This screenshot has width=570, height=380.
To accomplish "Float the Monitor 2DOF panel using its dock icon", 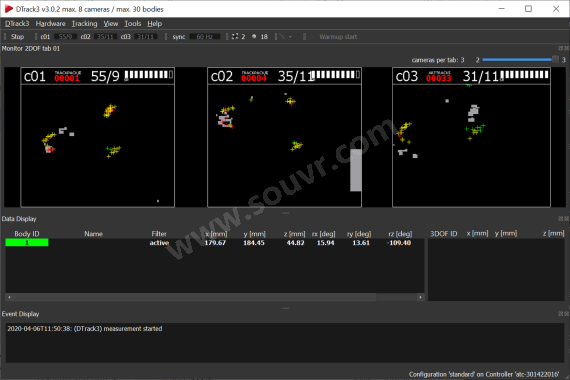I will tap(561, 48).
